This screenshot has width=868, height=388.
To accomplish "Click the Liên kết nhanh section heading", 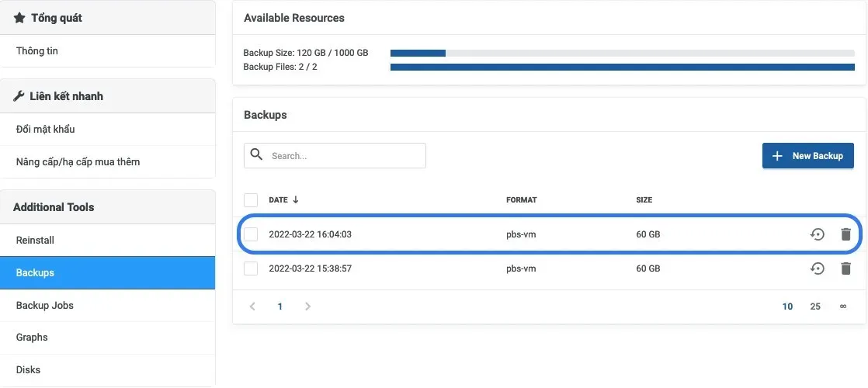I will [x=67, y=96].
